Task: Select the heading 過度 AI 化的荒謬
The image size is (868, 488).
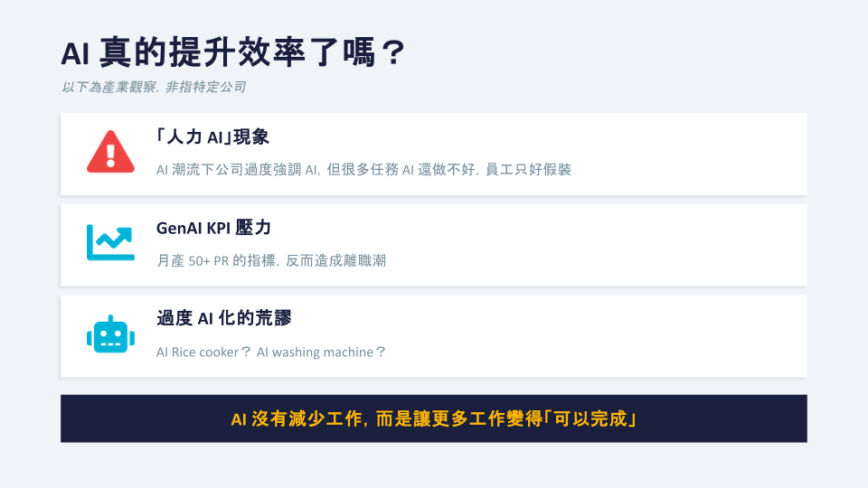Action: [223, 318]
